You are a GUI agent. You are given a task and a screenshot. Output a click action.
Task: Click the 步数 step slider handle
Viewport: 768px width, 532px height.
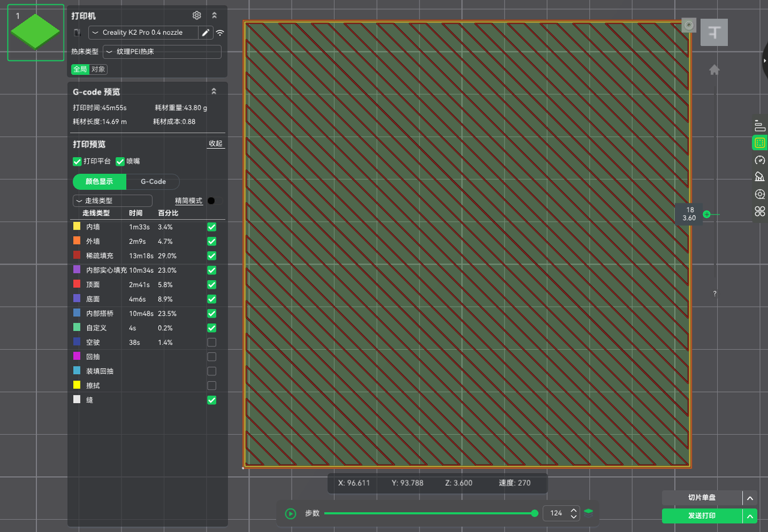[535, 513]
